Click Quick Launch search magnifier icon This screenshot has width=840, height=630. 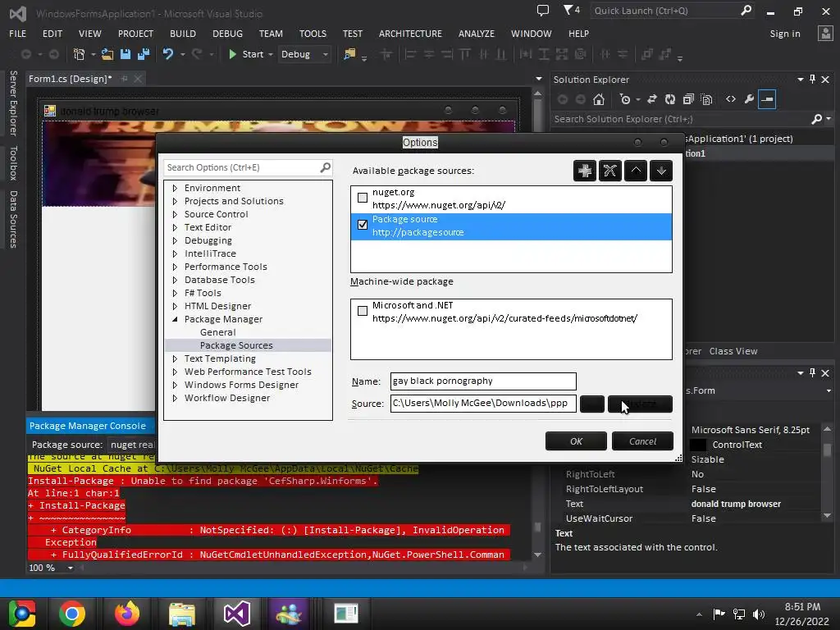coord(746,10)
